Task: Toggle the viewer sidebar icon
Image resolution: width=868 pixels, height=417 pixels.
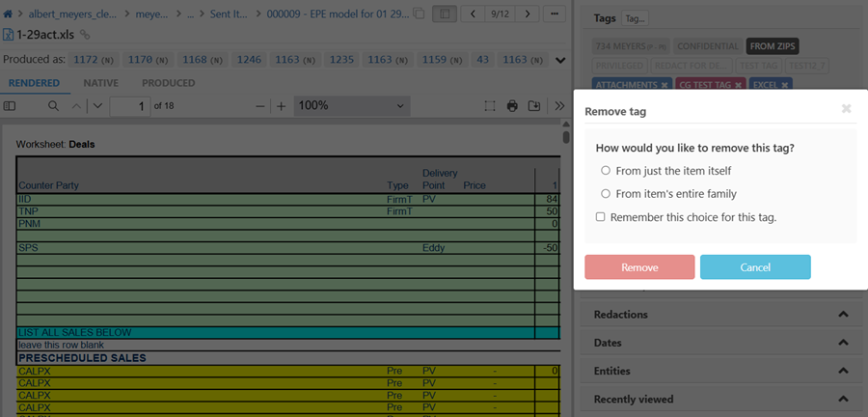Action: pos(10,106)
